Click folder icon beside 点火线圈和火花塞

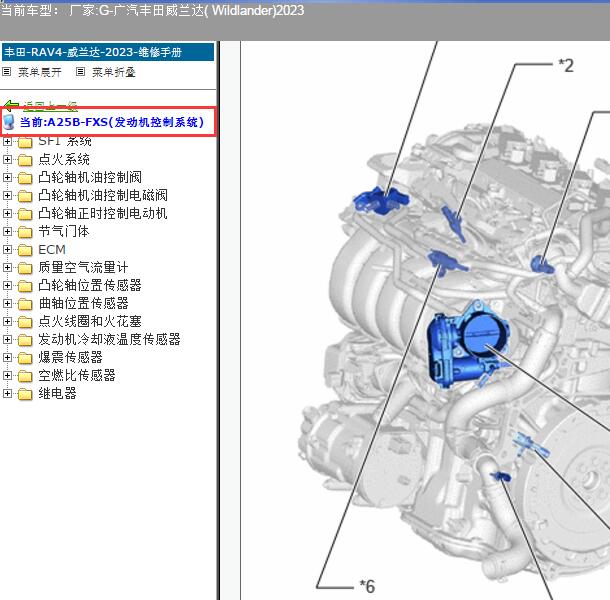click(x=25, y=322)
